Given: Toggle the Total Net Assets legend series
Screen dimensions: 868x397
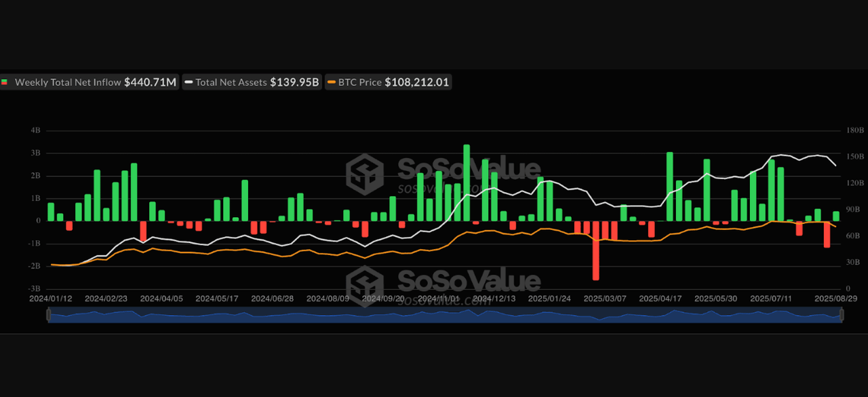Looking at the screenshot, I should (x=252, y=82).
